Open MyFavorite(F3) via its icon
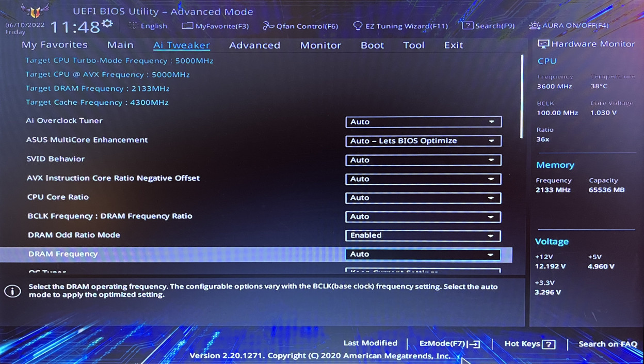The image size is (644, 364). [x=187, y=26]
